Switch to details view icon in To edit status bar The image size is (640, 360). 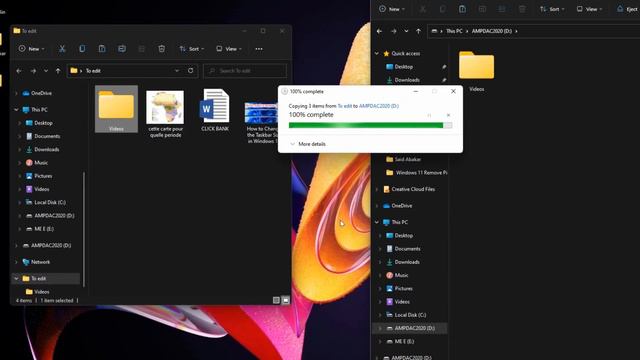[276, 300]
